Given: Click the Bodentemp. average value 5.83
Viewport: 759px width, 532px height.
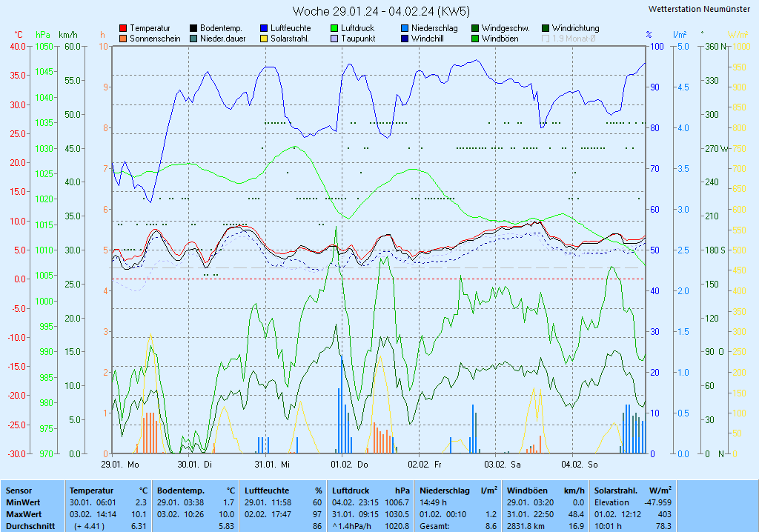Looking at the screenshot, I should point(227,526).
